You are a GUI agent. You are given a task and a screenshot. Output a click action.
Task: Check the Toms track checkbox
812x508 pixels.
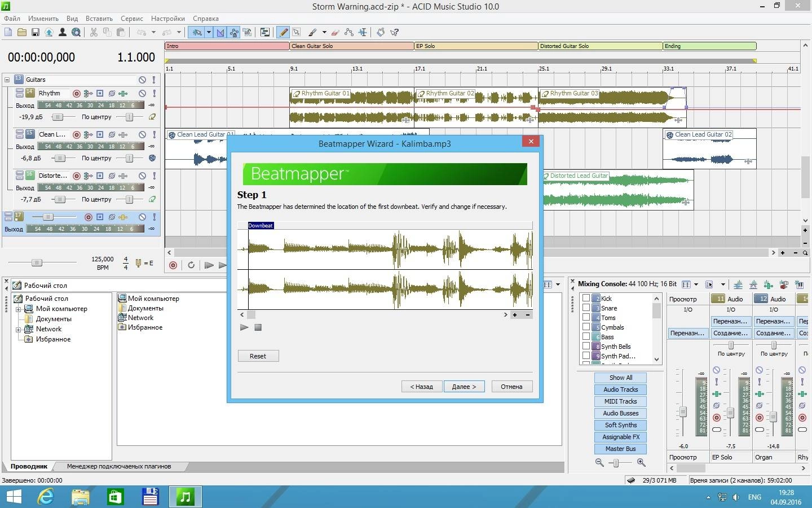[x=586, y=317]
